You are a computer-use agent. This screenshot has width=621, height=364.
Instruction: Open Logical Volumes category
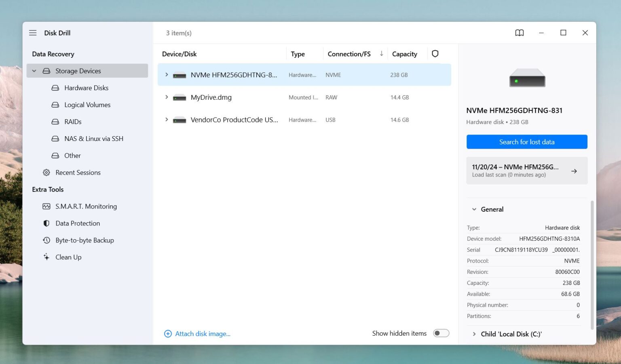[x=87, y=105]
